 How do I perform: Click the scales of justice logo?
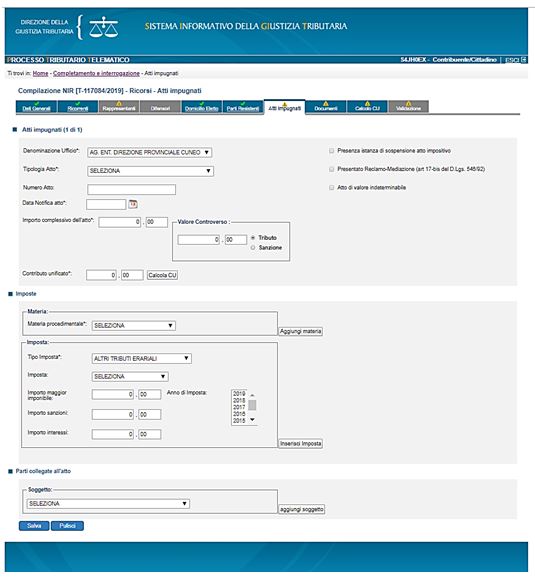click(103, 27)
